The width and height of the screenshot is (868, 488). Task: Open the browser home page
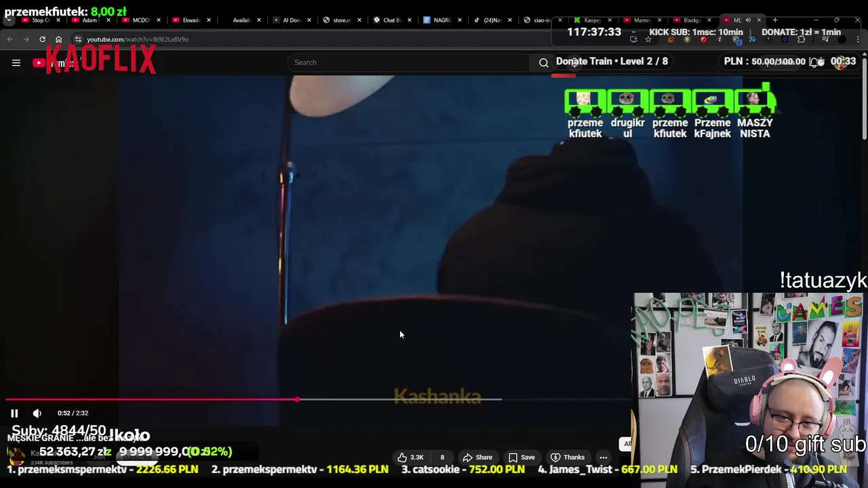58,39
